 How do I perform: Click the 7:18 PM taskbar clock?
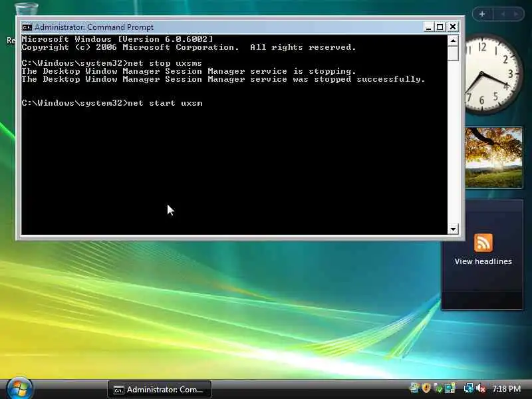[506, 388]
